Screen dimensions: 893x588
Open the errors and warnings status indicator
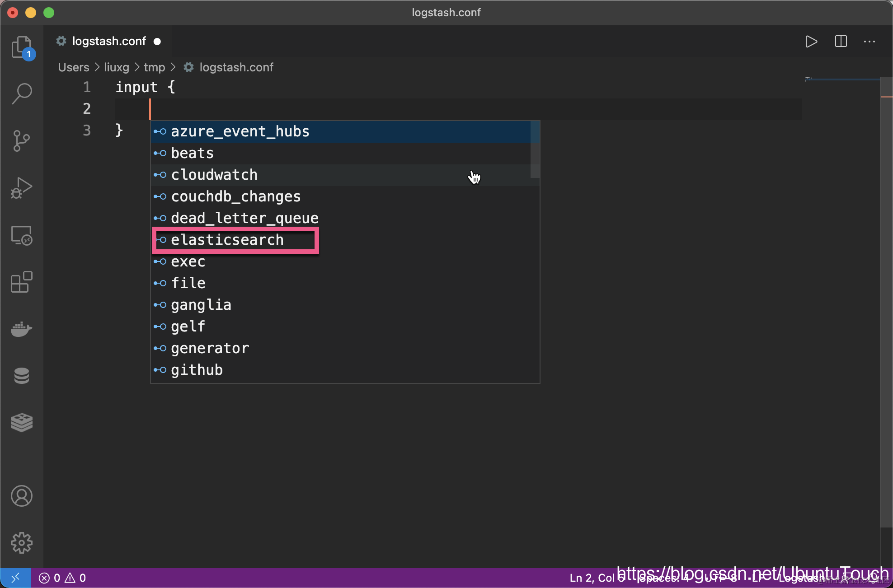(x=62, y=578)
